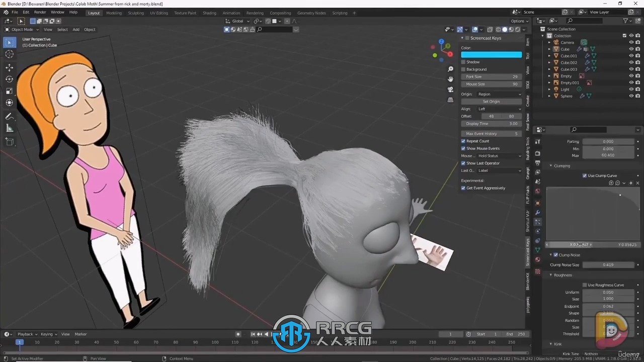Open Material properties tab icon
This screenshot has width=644, height=362.
pyautogui.click(x=538, y=259)
